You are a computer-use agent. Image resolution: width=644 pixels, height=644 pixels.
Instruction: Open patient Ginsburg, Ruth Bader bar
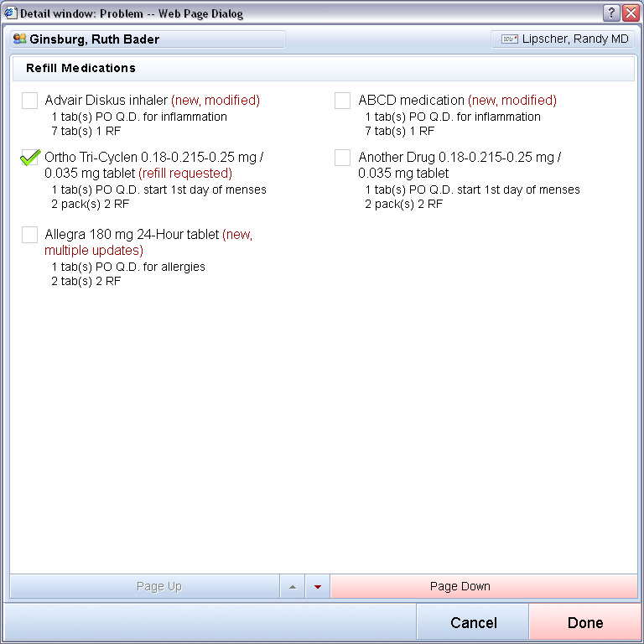pos(148,39)
